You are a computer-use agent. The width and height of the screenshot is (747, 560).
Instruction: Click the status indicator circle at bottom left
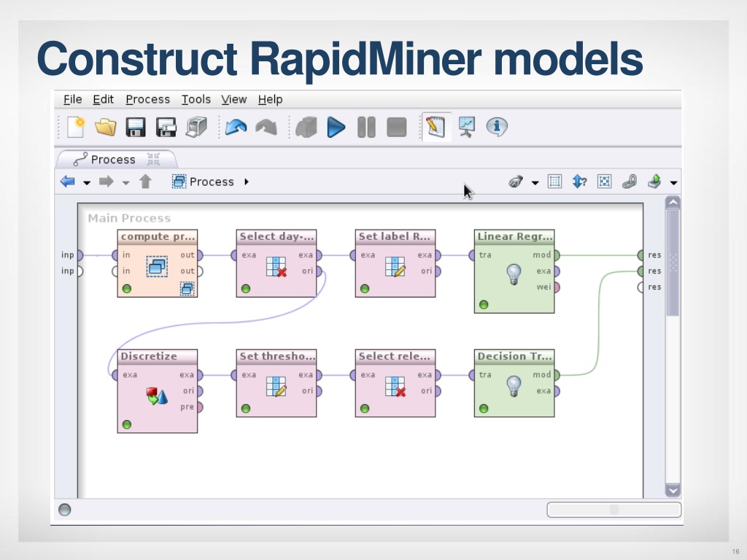65,510
